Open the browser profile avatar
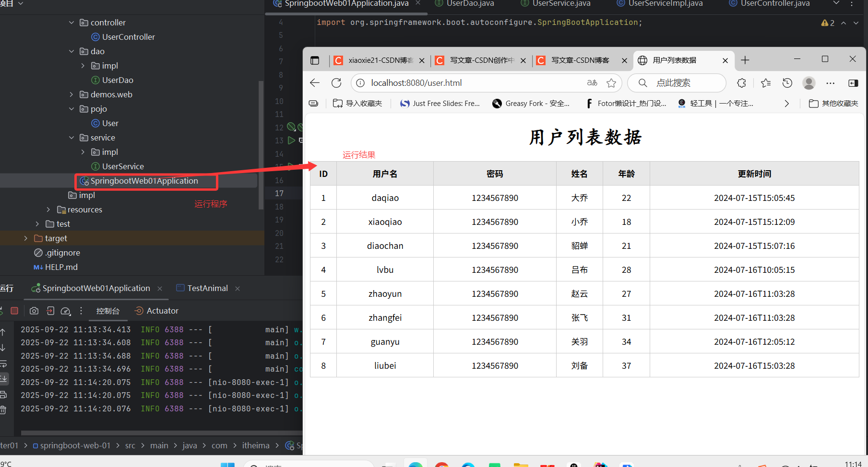 (809, 83)
